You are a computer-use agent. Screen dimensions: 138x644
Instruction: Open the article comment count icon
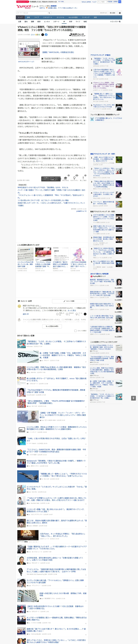[33, 35]
